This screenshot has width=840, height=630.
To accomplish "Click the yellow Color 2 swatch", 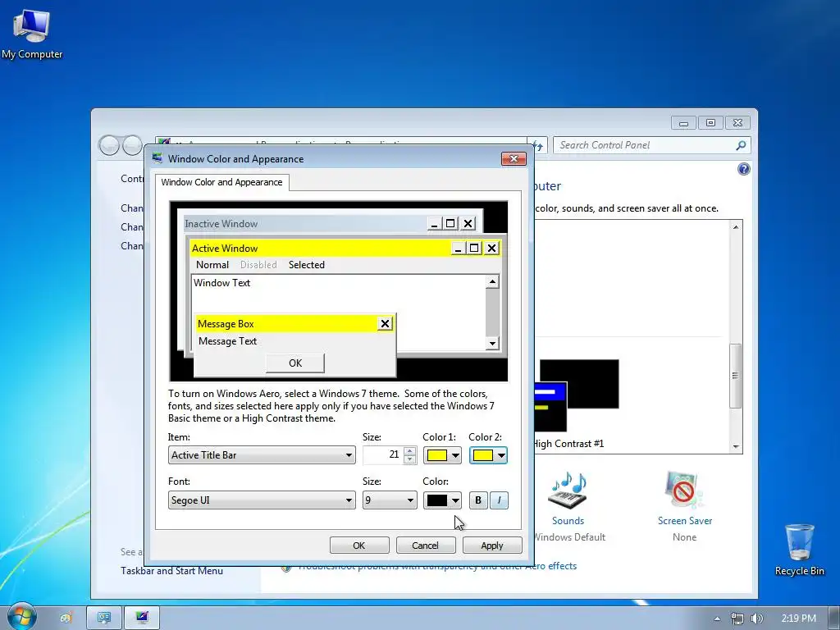I will coord(482,455).
